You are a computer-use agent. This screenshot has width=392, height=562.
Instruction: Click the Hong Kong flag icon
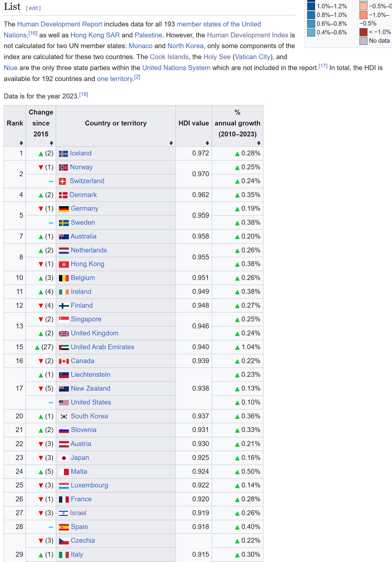click(64, 264)
